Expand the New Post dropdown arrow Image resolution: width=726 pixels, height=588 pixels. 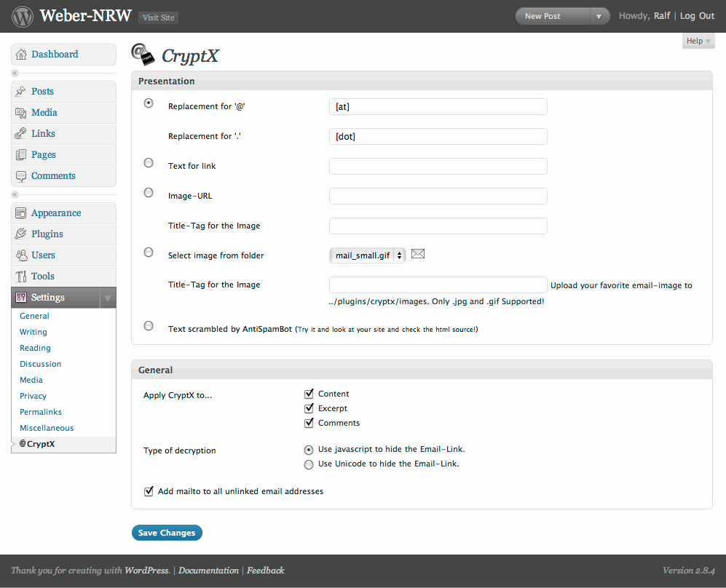(599, 16)
